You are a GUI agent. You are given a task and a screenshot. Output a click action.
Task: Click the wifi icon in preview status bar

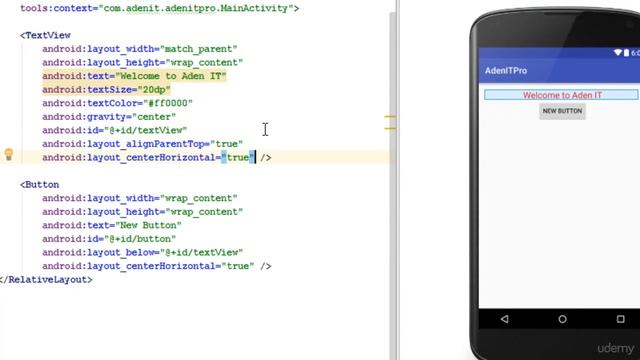[618, 53]
